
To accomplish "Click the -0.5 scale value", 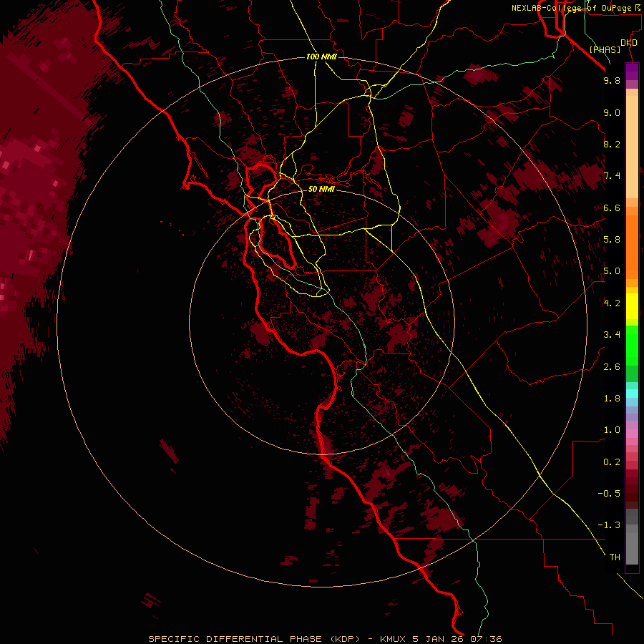I will 609,494.
